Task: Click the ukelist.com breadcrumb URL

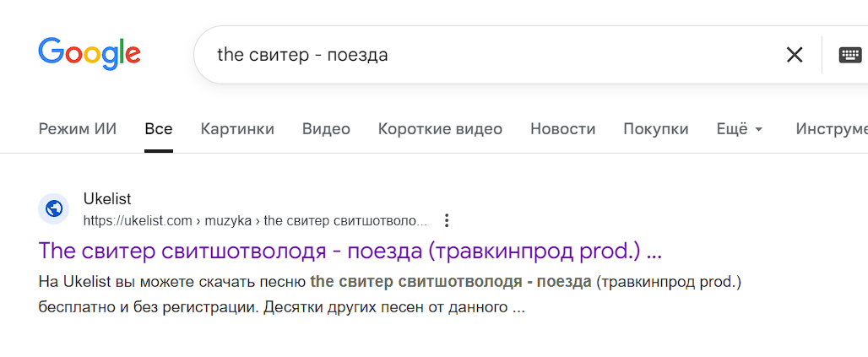Action: point(253,221)
